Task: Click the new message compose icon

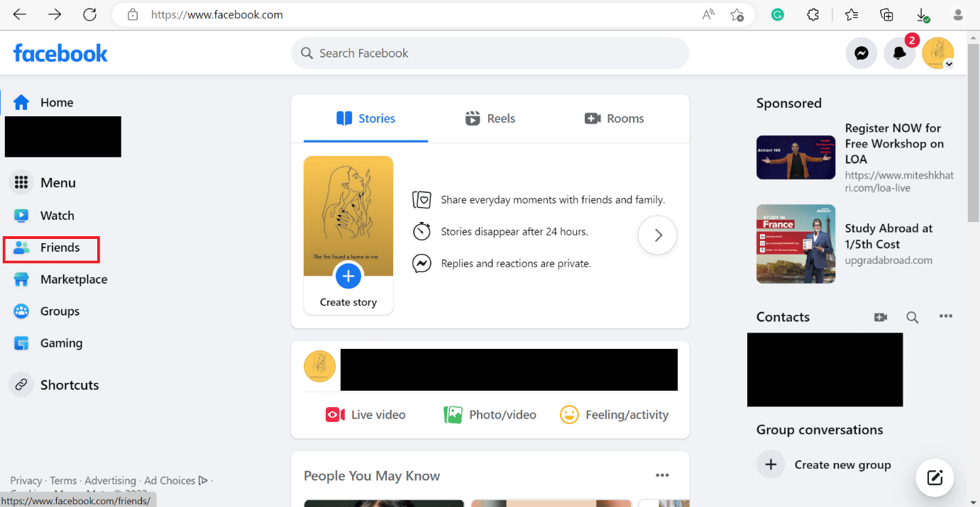Action: tap(935, 477)
